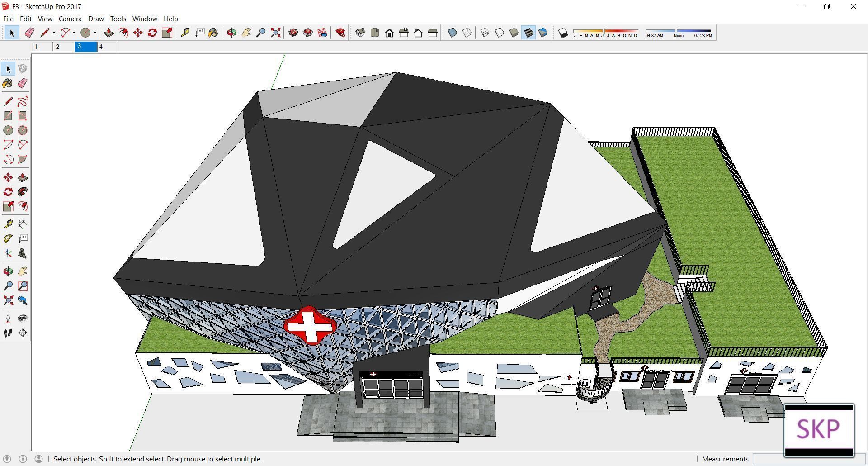Viewport: 868px width, 466px height.
Task: Select the Rectangle tool in the left sidebar
Action: tap(7, 115)
